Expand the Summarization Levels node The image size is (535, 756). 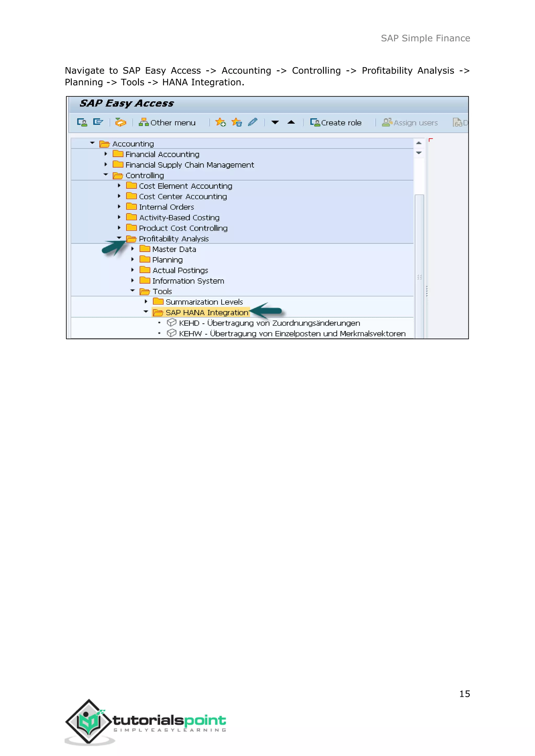(146, 301)
